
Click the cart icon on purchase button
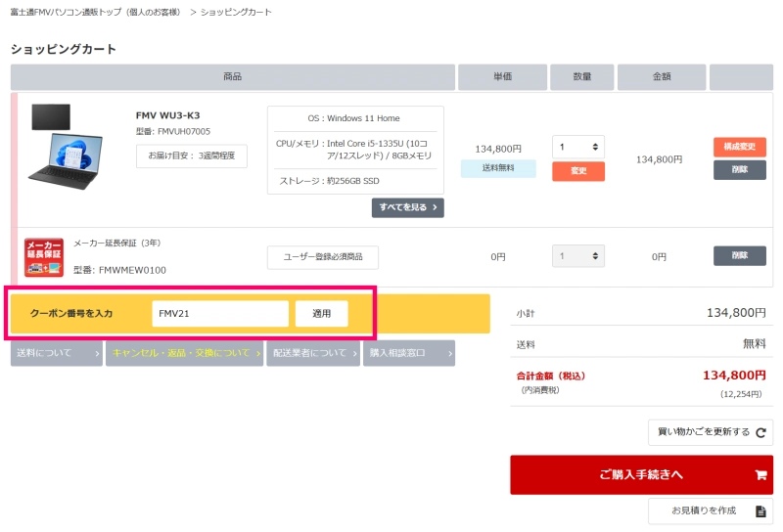pyautogui.click(x=760, y=474)
